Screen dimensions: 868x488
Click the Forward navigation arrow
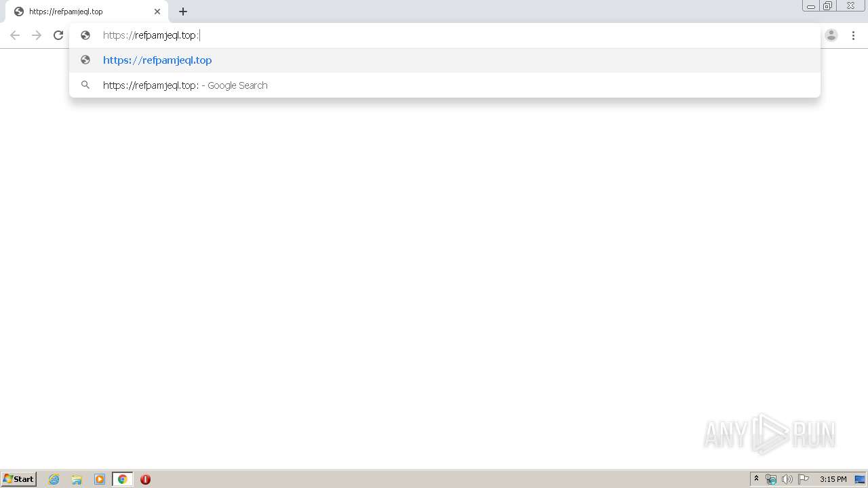(37, 35)
